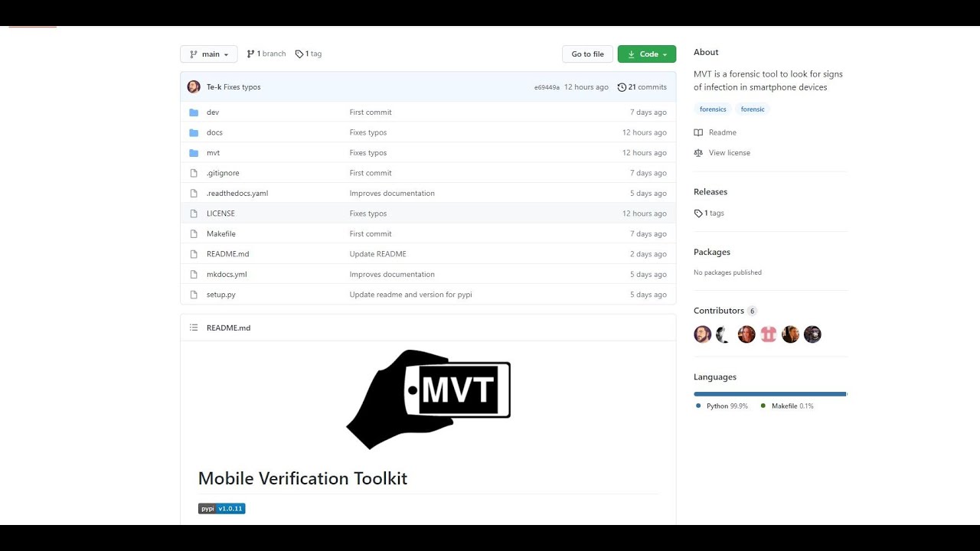Click the setup.py file icon
The height and width of the screenshot is (551, 980).
pyautogui.click(x=194, y=295)
